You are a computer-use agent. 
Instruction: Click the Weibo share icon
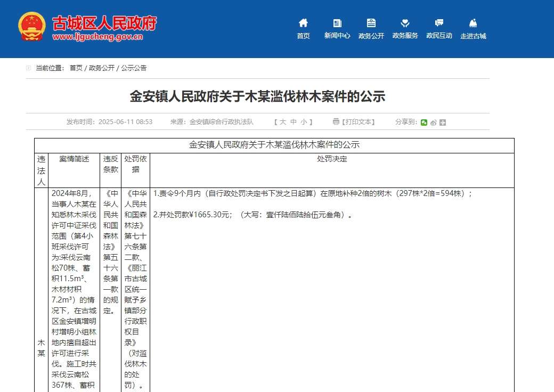pyautogui.click(x=433, y=122)
